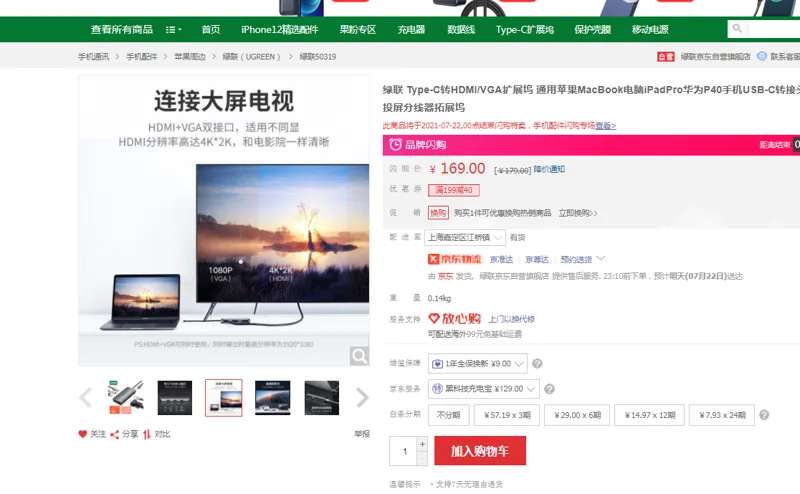
Task: Click the 降价通知 price alert link
Action: (549, 169)
